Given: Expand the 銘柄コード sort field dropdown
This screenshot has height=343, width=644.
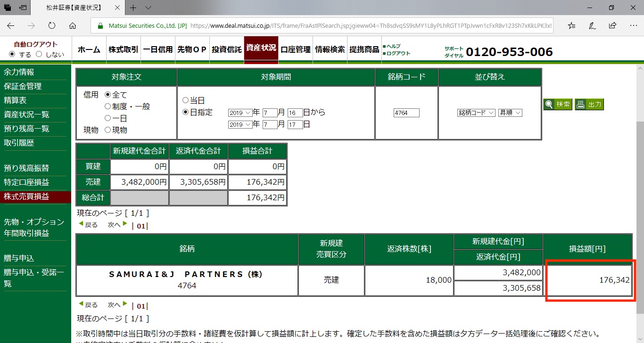Looking at the screenshot, I should [x=476, y=113].
